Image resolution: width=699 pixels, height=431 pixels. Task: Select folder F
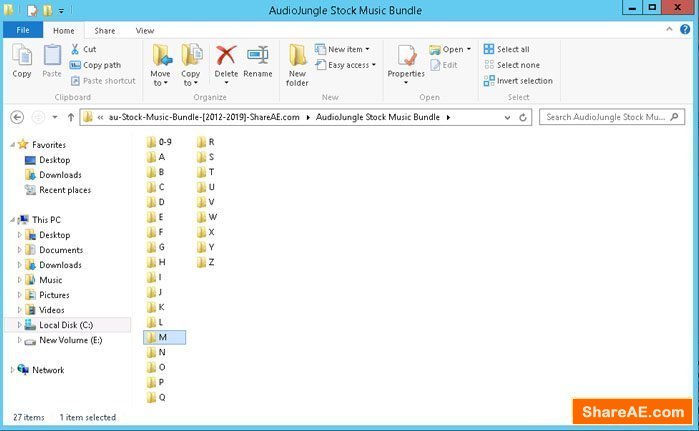[x=156, y=232]
